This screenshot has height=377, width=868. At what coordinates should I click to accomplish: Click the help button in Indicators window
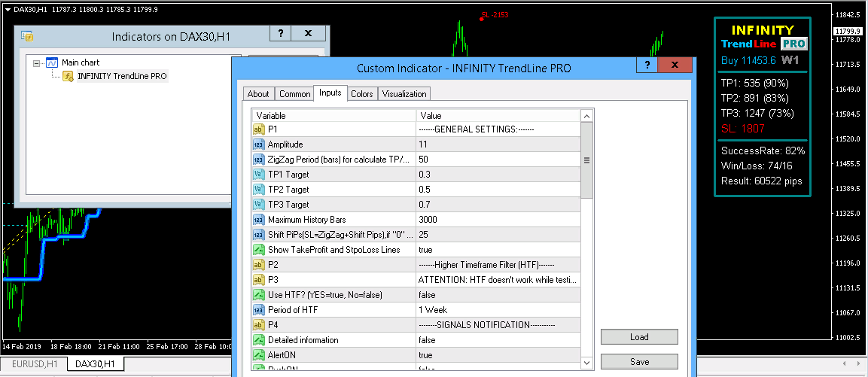pos(281,33)
